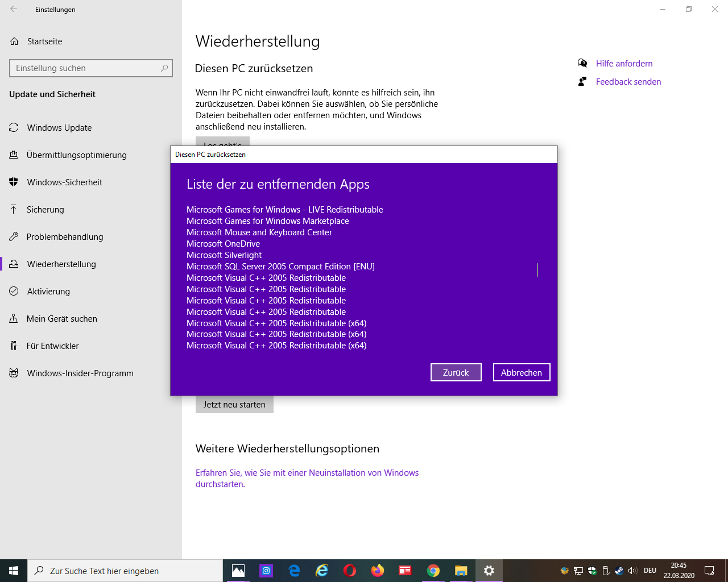
Task: Open the Startseite home icon
Action: point(14,41)
